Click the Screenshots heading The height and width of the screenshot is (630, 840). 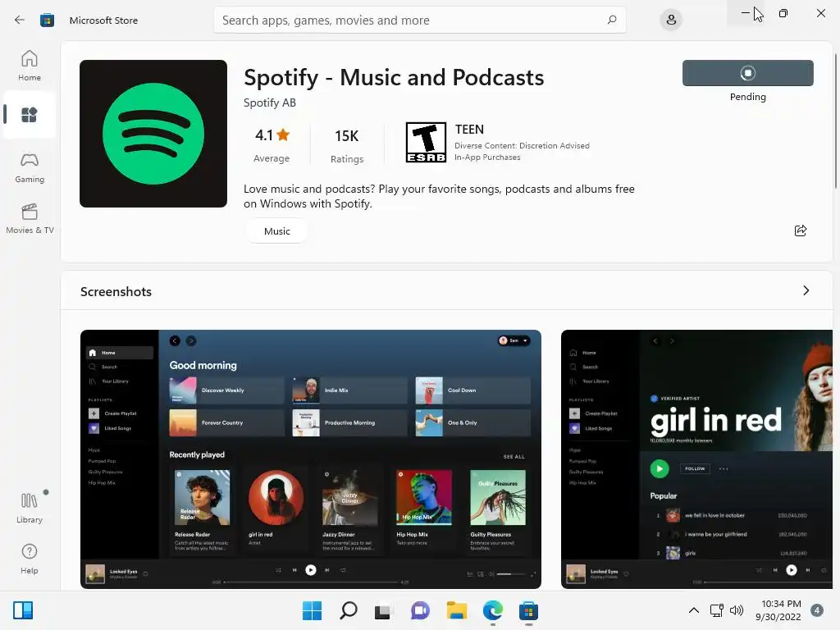pyautogui.click(x=116, y=292)
